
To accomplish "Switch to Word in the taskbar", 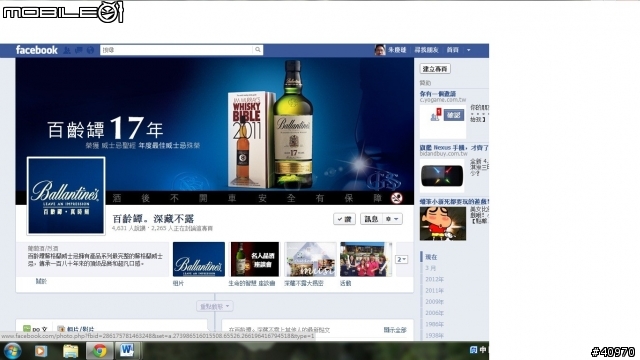I will [x=127, y=350].
